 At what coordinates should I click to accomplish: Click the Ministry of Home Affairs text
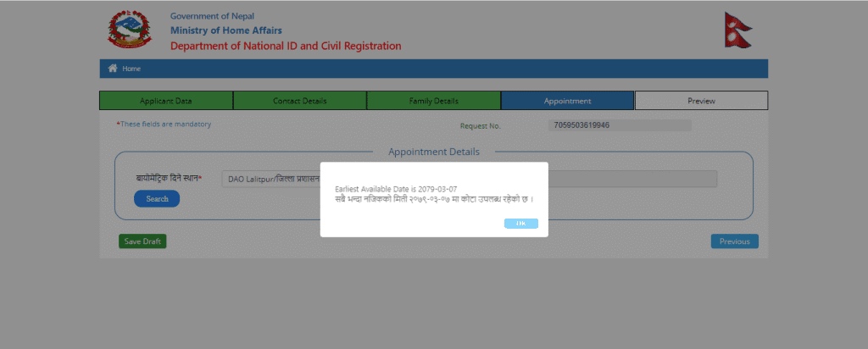[x=225, y=30]
